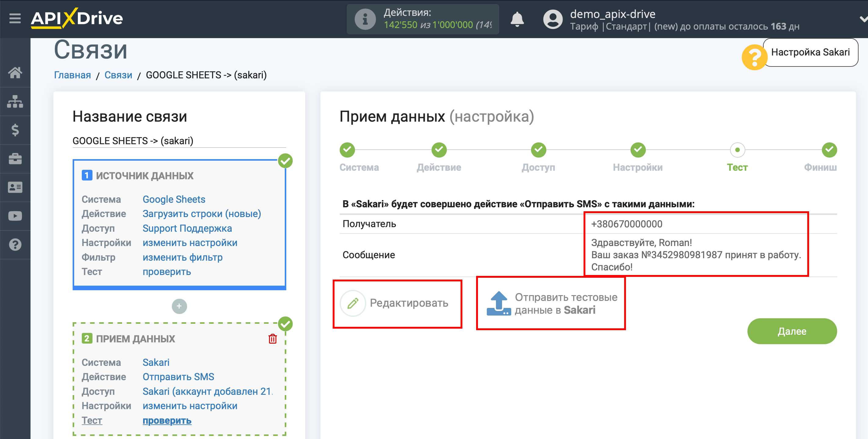This screenshot has height=439, width=868.
Task: Click the green Далее button
Action: pyautogui.click(x=792, y=331)
